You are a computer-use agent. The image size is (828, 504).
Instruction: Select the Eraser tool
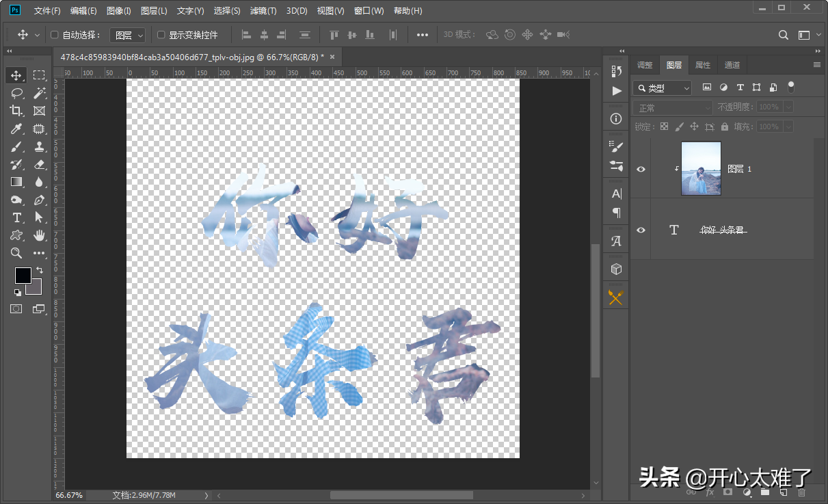[39, 164]
